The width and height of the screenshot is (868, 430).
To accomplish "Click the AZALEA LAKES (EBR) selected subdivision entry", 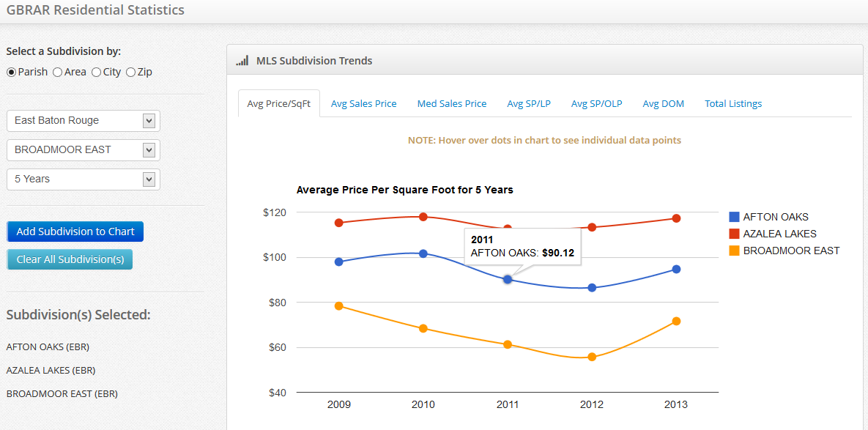I will [51, 371].
